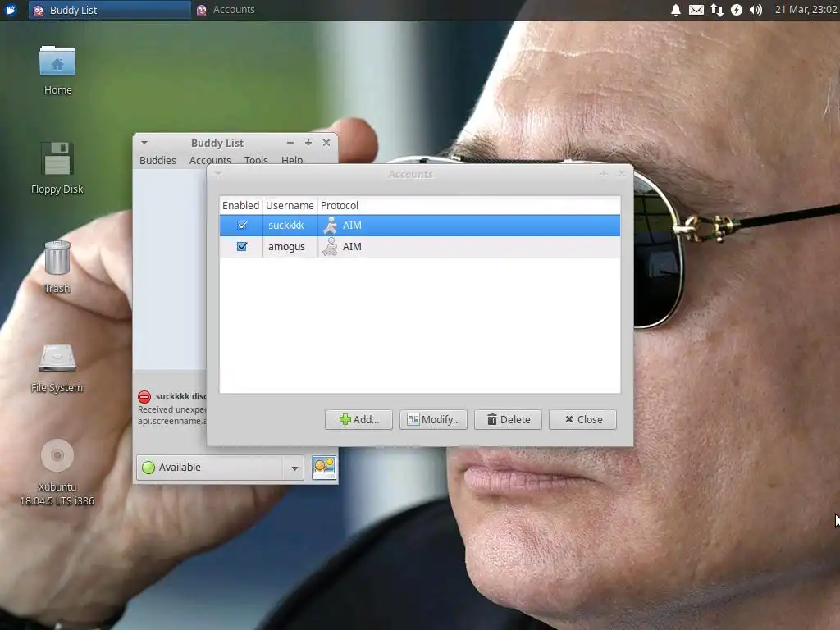Open the Buddy List window menu arrow
The height and width of the screenshot is (630, 840).
144,143
